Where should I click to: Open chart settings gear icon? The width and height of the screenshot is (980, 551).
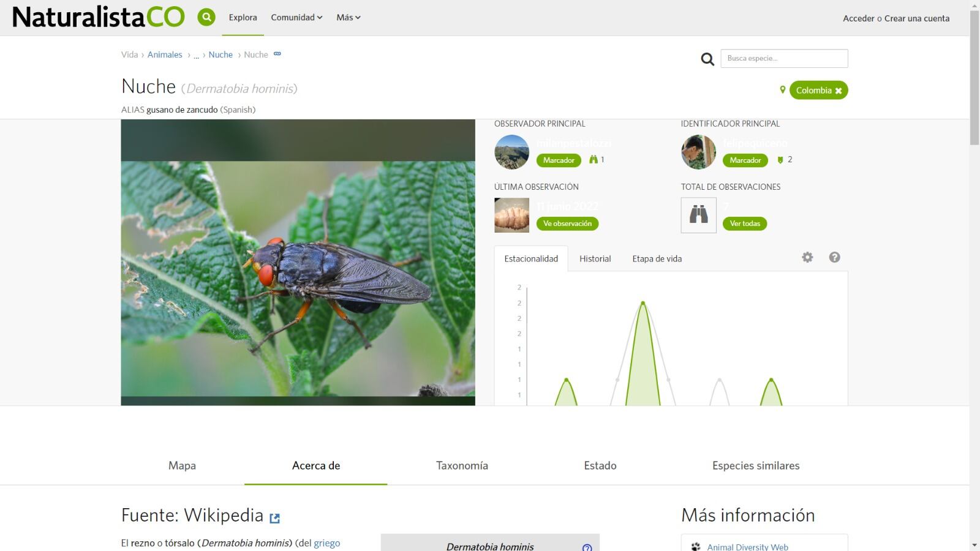807,257
